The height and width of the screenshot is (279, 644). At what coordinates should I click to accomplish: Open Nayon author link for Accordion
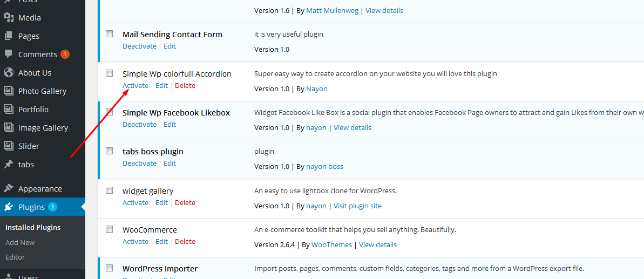[x=317, y=89]
